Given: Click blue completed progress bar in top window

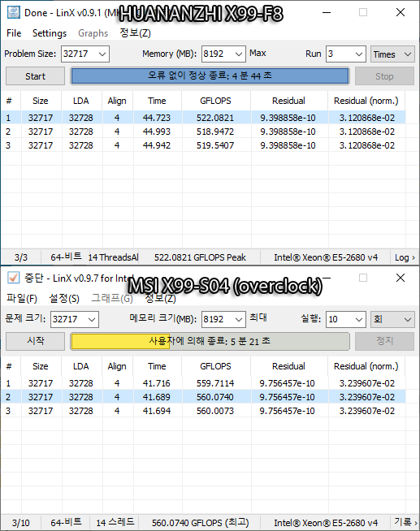Looking at the screenshot, I should tap(210, 76).
